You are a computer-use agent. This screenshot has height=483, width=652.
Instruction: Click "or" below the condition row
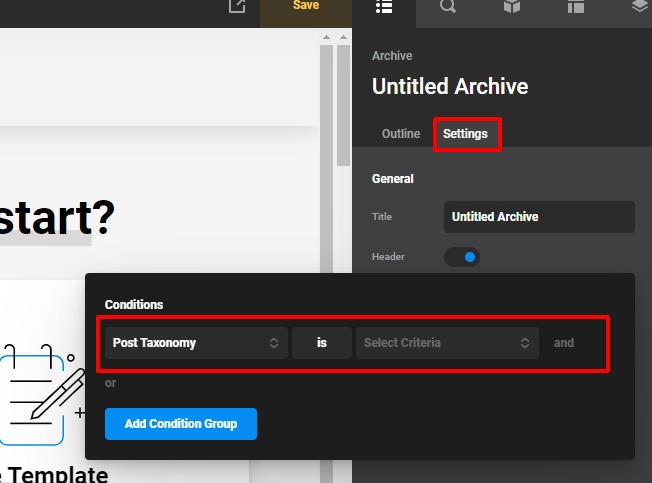[110, 383]
